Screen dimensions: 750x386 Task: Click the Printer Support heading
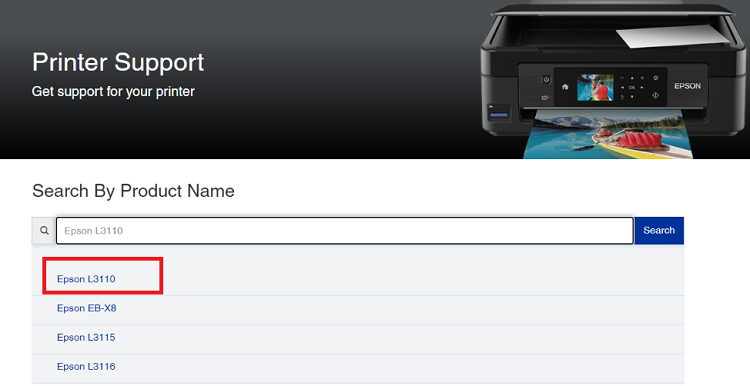pyautogui.click(x=118, y=63)
